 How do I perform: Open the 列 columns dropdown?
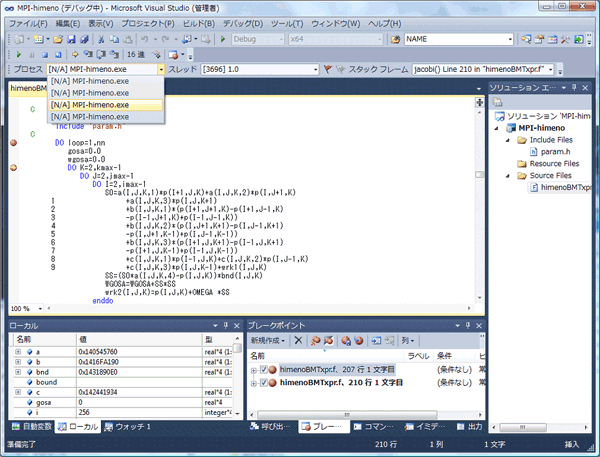[408, 340]
